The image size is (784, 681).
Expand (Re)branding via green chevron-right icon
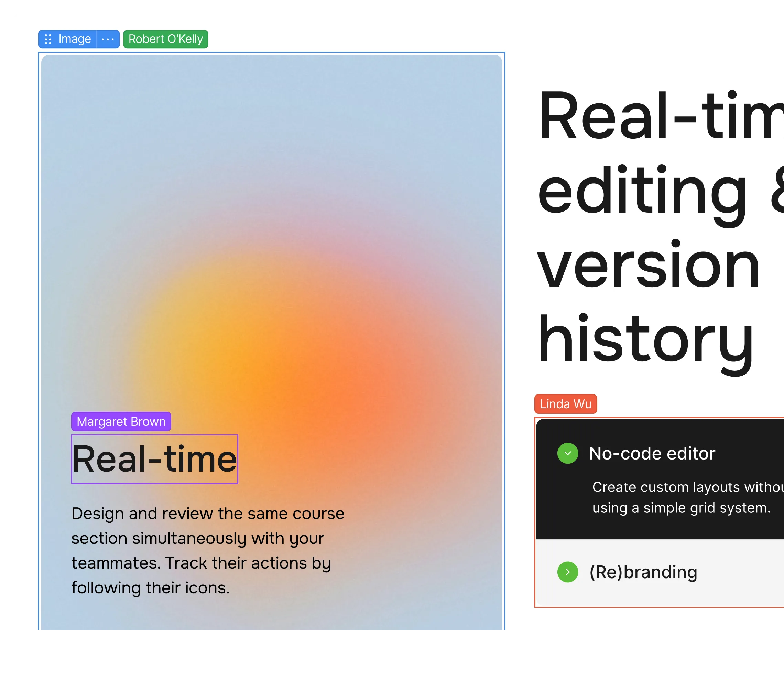(x=567, y=572)
